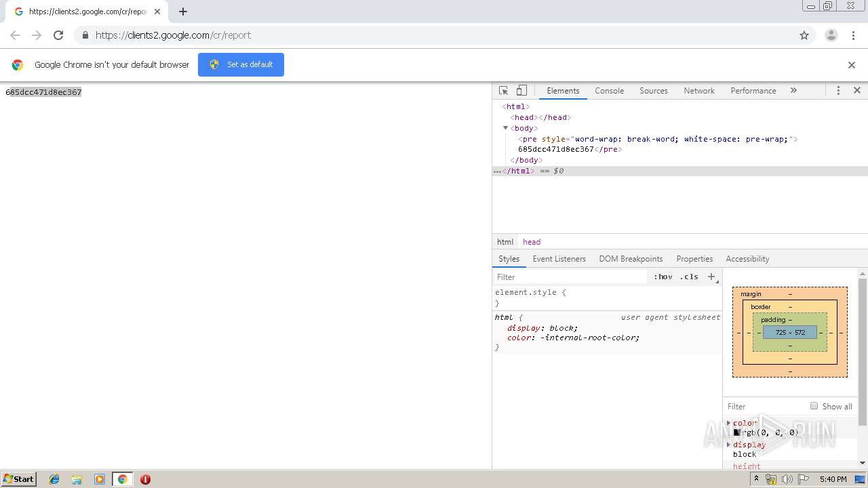
Task: Open DOM Breakpoints sidebar tab
Action: 631,259
